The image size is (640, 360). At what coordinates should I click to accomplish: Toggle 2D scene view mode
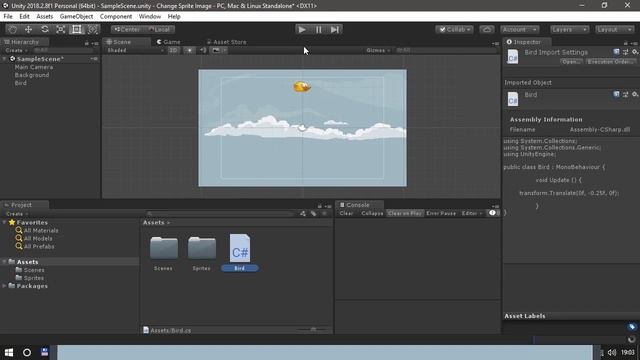pyautogui.click(x=173, y=50)
